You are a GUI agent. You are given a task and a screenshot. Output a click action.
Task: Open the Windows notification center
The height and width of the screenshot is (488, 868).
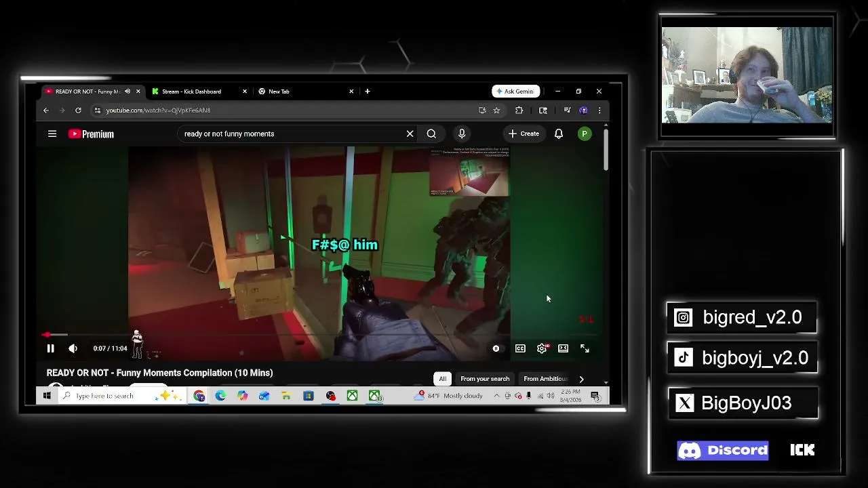coord(595,396)
